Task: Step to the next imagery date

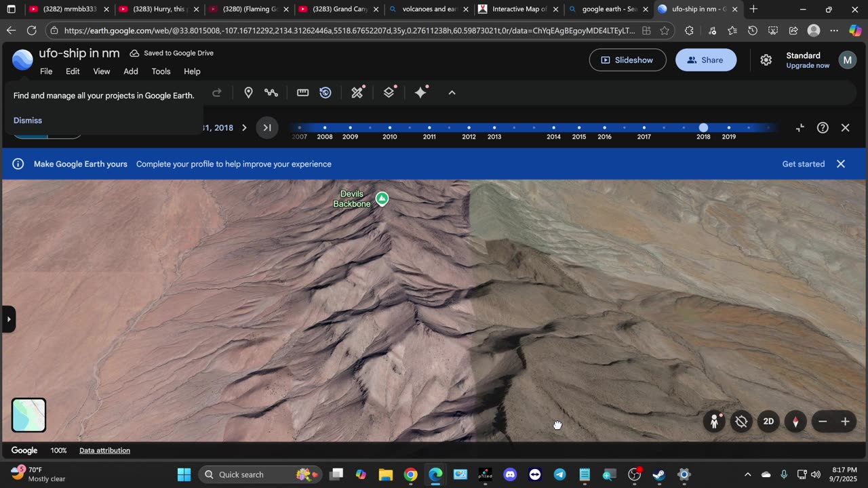Action: (245, 127)
